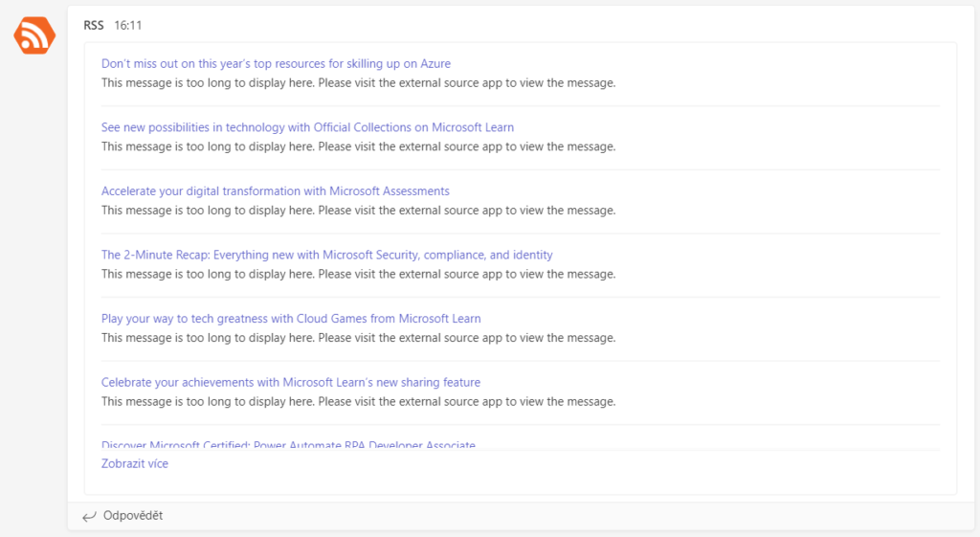Open the Cloud Games from Microsoft Learn link
The width and height of the screenshot is (980, 537).
[291, 319]
